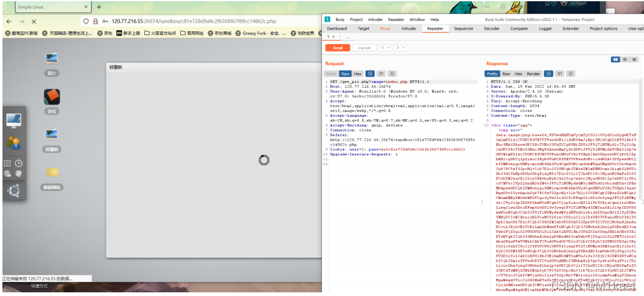Switch Request view to Raw
The width and height of the screenshot is (644, 296).
345,74
